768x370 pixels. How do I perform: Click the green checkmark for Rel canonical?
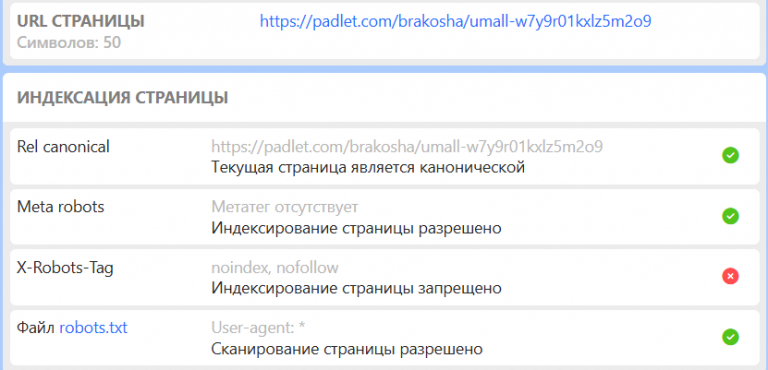coord(730,156)
